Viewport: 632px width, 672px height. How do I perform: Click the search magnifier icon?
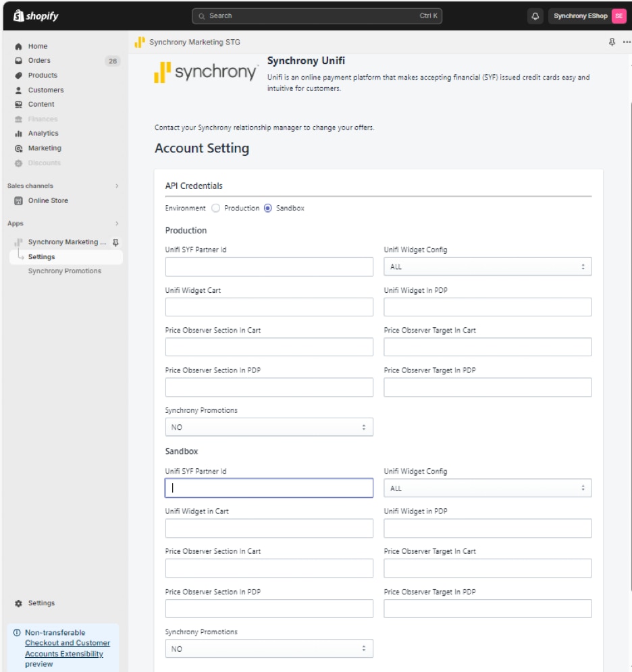pyautogui.click(x=201, y=16)
